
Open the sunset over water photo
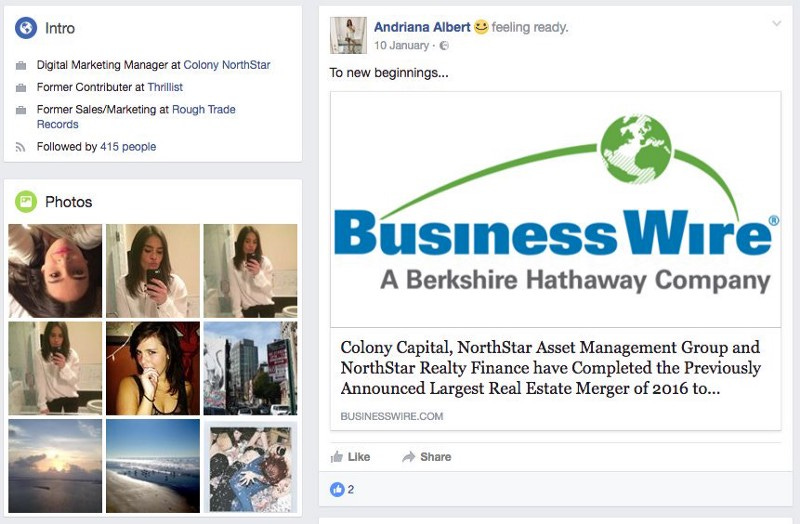(55, 466)
